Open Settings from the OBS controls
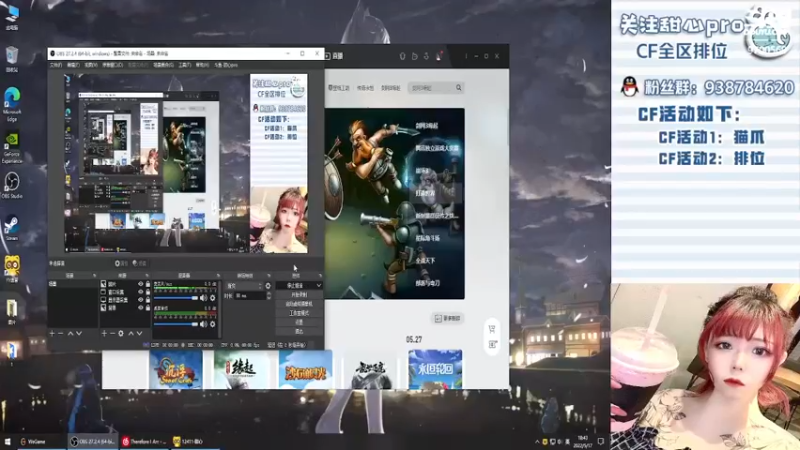The image size is (800, 450). [x=299, y=322]
